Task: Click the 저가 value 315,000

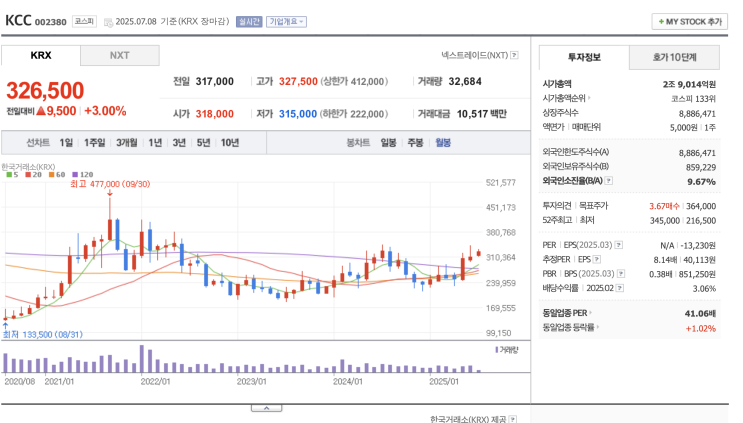Action: tap(298, 114)
